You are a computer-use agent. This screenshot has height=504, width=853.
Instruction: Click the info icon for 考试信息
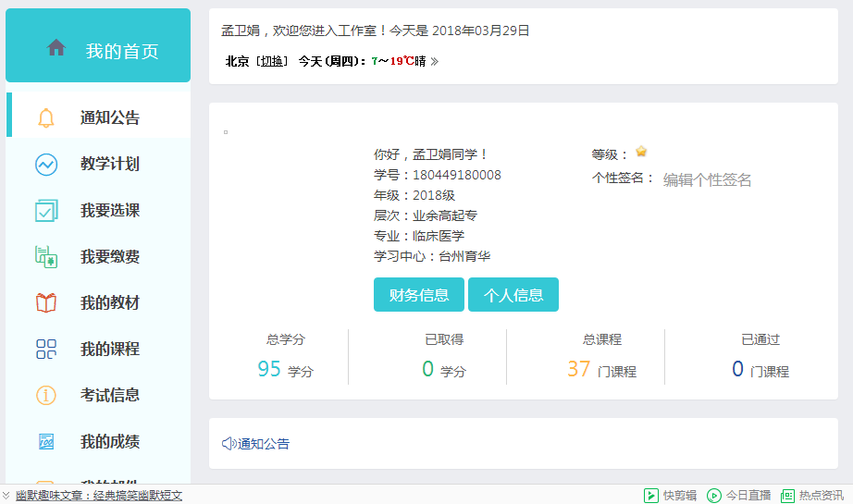coord(45,396)
